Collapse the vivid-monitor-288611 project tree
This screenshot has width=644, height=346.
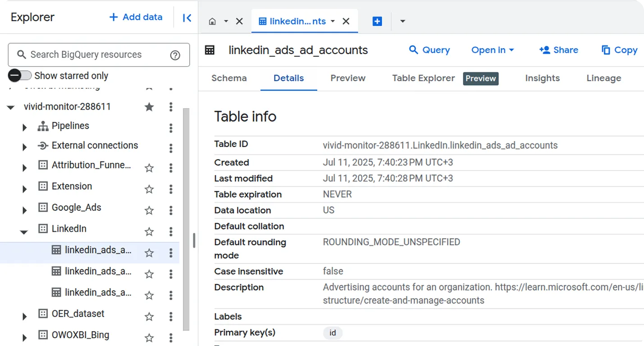tap(11, 107)
